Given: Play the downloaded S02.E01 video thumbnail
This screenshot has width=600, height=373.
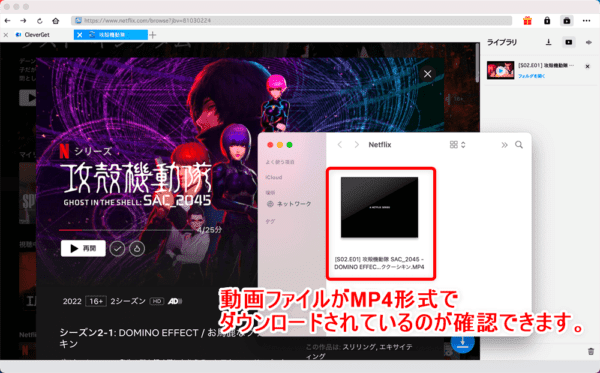Looking at the screenshot, I should point(501,70).
